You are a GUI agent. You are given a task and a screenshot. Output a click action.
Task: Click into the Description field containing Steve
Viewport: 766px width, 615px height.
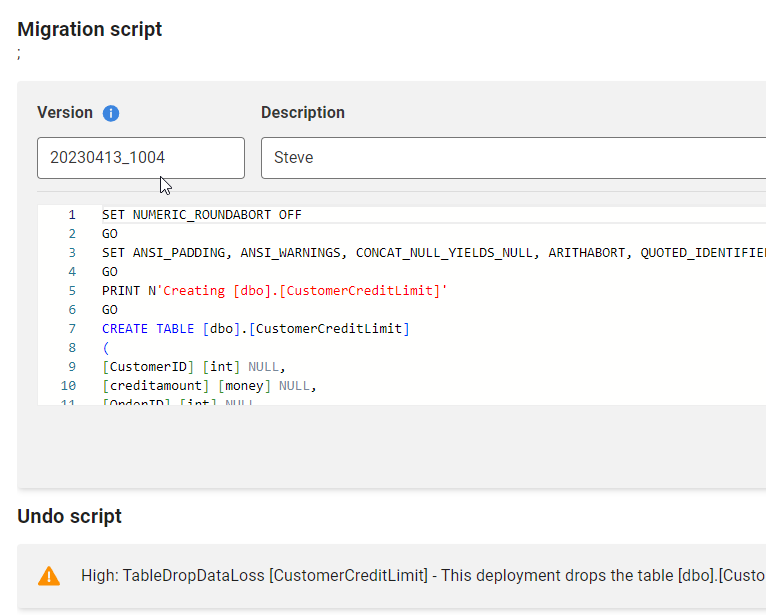[x=512, y=158]
